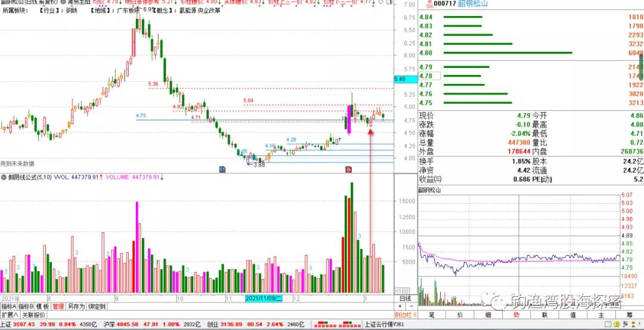
Task: Click the 沪深 index value 4845.58
Action: [128, 325]
